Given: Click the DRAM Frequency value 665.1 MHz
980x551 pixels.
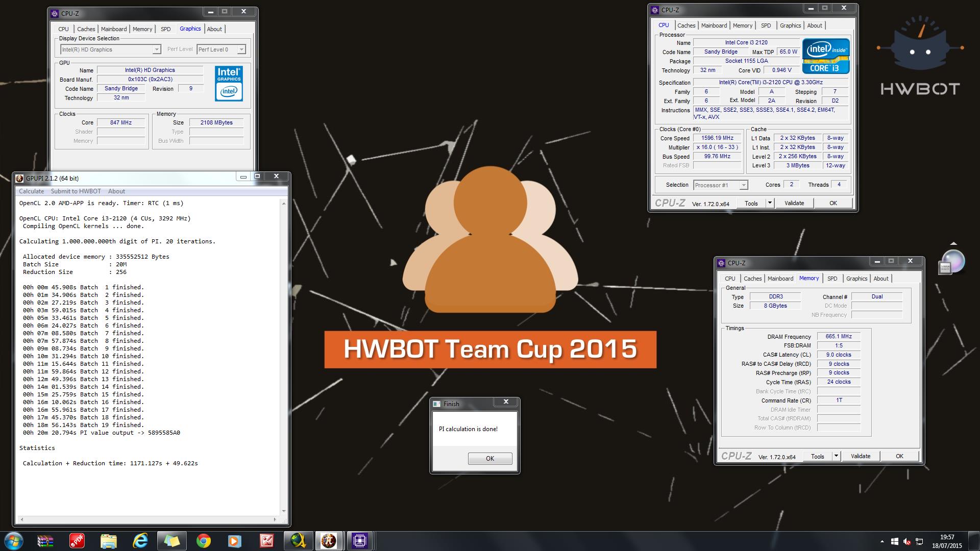Looking at the screenshot, I should click(839, 337).
